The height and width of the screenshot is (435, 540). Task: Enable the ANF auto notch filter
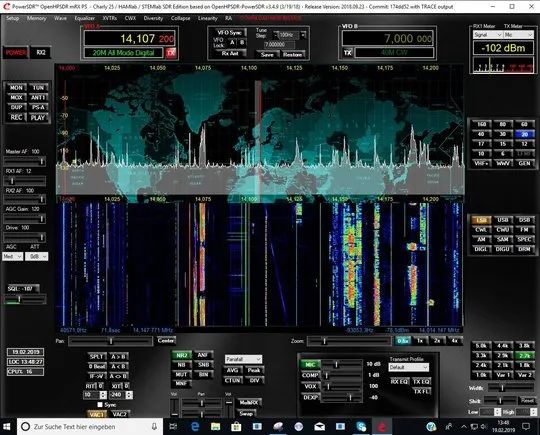pyautogui.click(x=202, y=355)
